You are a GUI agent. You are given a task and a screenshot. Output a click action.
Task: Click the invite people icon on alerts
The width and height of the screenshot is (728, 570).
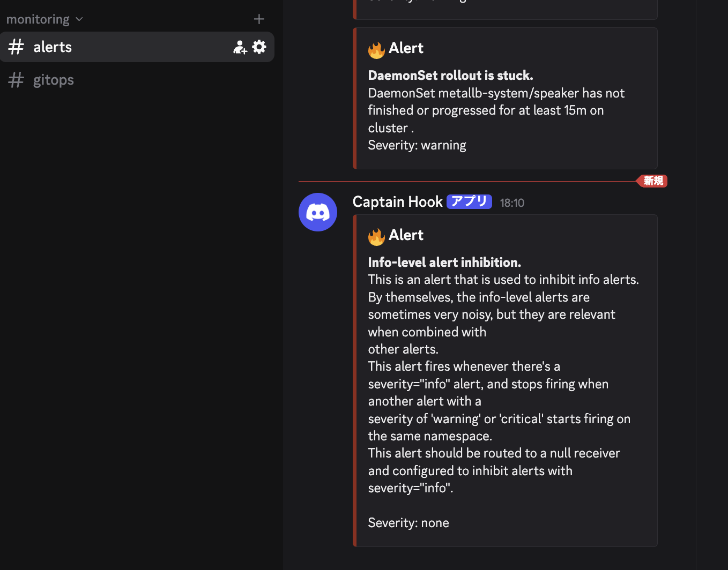[x=240, y=47]
